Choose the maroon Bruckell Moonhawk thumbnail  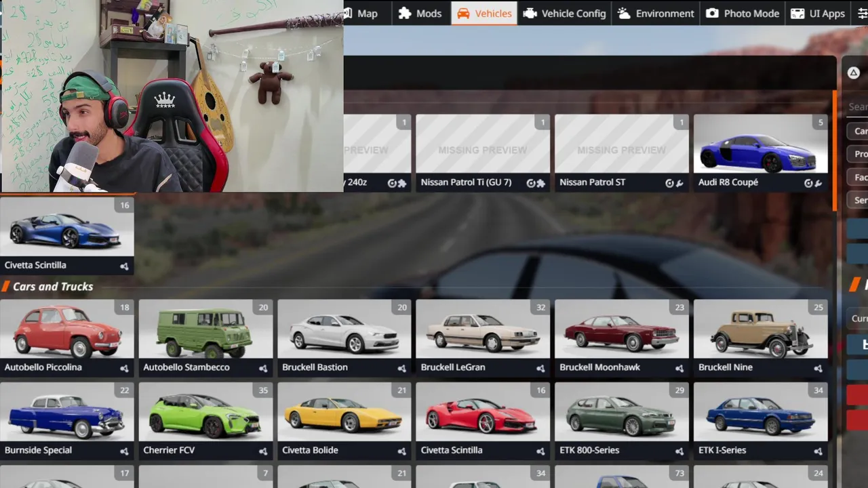pos(622,329)
